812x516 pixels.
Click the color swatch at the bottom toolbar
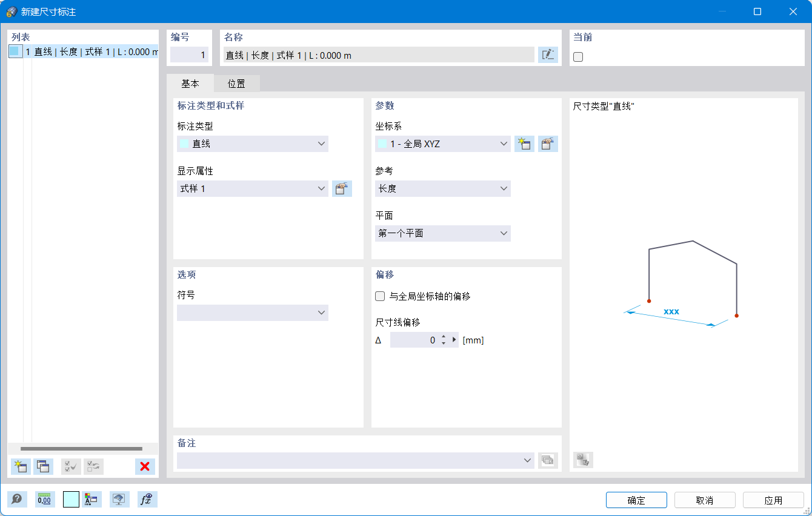[70, 499]
